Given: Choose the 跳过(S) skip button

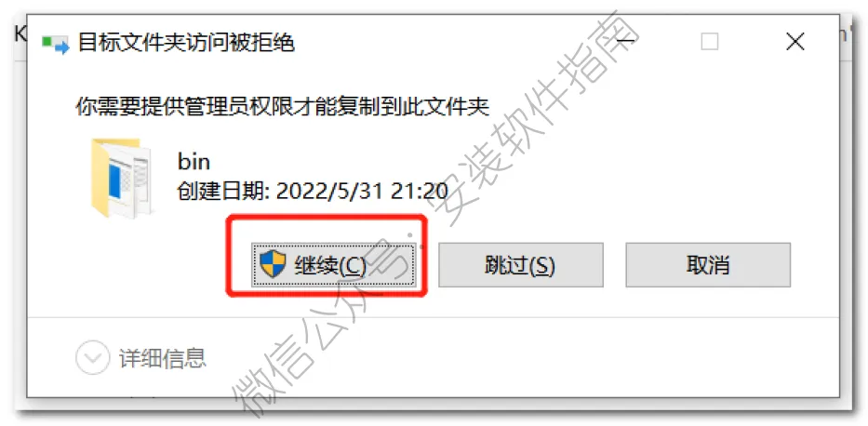Looking at the screenshot, I should click(x=520, y=266).
